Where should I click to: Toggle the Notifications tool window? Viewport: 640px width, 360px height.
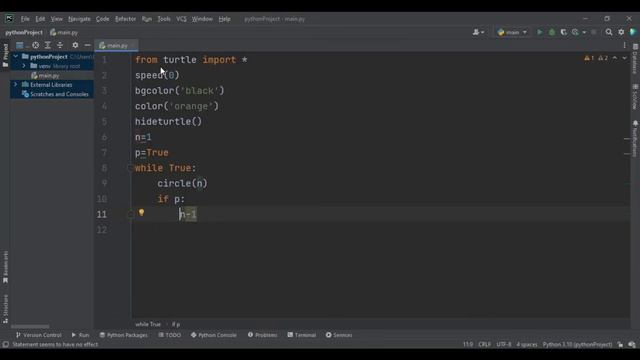point(635,139)
